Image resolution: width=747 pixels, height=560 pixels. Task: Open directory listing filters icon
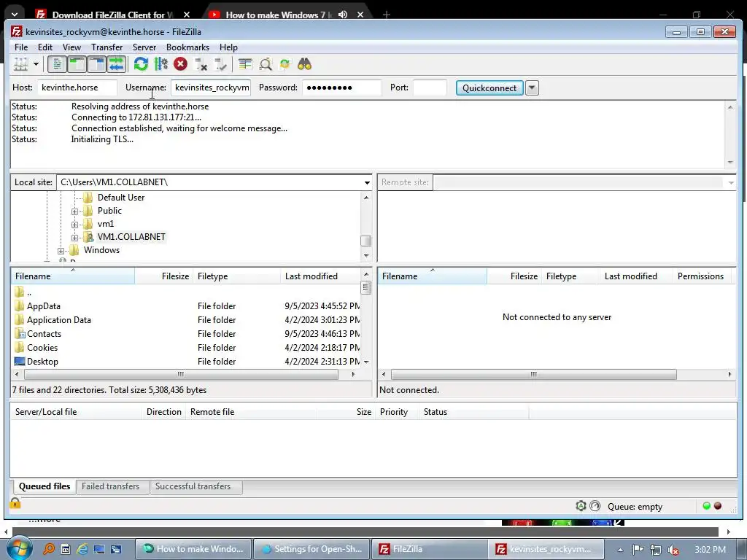[x=245, y=64]
